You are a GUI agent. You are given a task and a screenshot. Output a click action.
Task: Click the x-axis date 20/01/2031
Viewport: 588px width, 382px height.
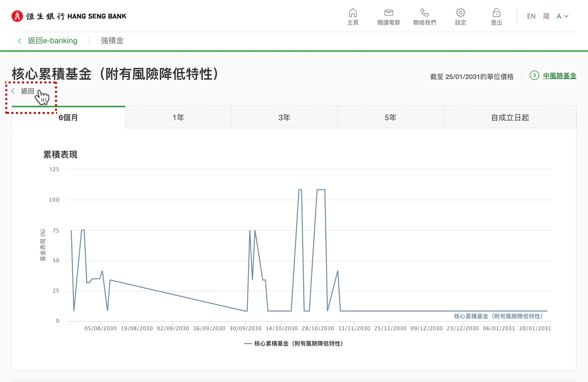pyautogui.click(x=535, y=328)
